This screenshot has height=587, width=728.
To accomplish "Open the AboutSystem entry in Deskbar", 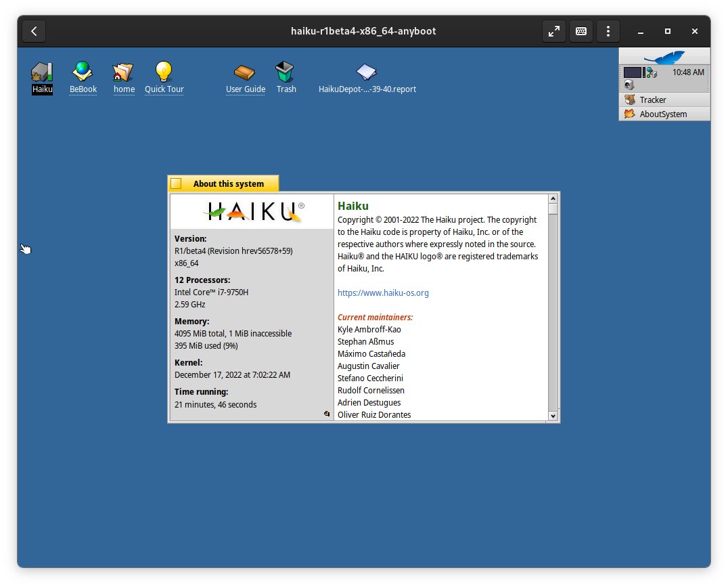I will (664, 114).
